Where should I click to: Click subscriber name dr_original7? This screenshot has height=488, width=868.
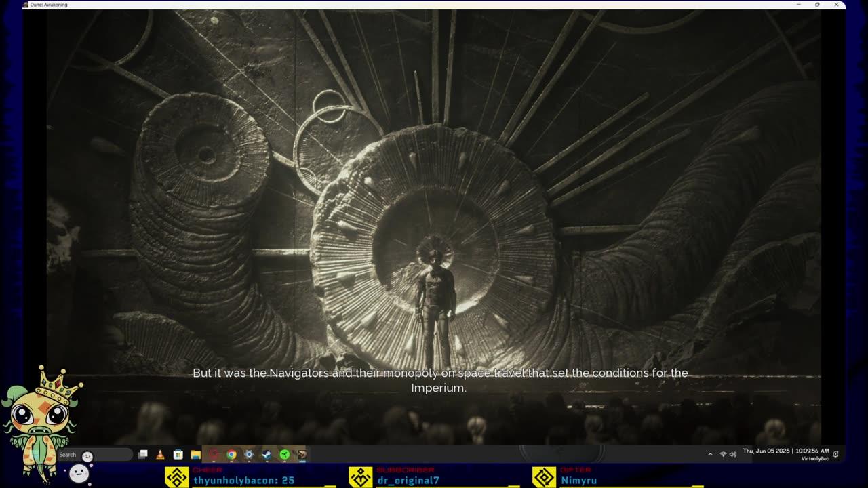pyautogui.click(x=408, y=481)
